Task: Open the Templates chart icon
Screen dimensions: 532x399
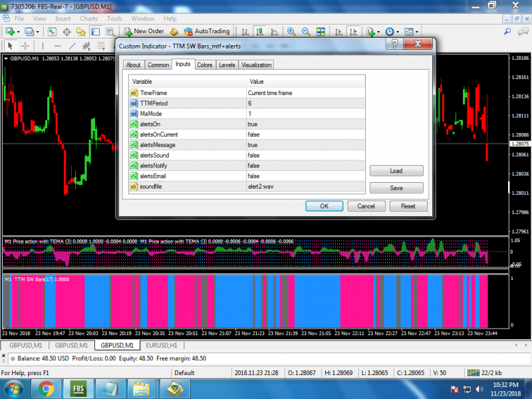Action: pos(409,31)
